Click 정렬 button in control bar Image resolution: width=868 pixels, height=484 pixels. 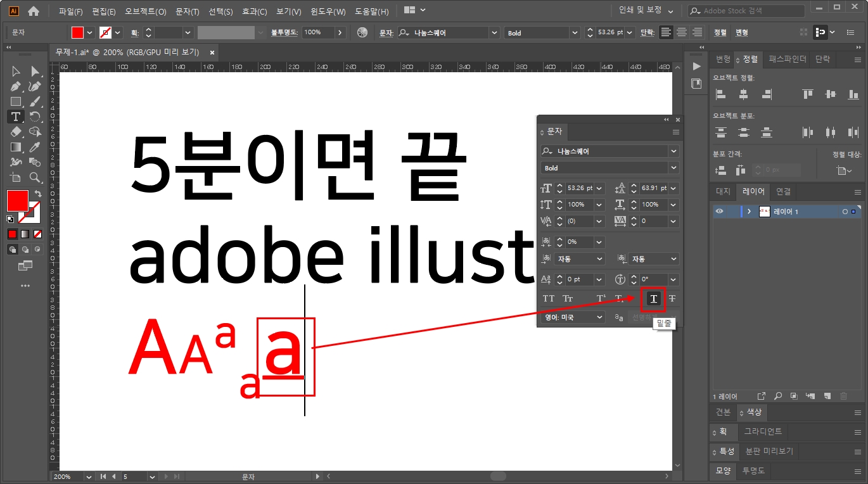(720, 32)
